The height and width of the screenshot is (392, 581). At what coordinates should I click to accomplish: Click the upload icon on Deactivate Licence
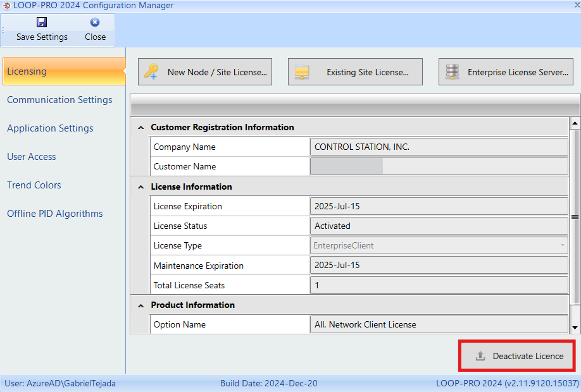tap(480, 356)
